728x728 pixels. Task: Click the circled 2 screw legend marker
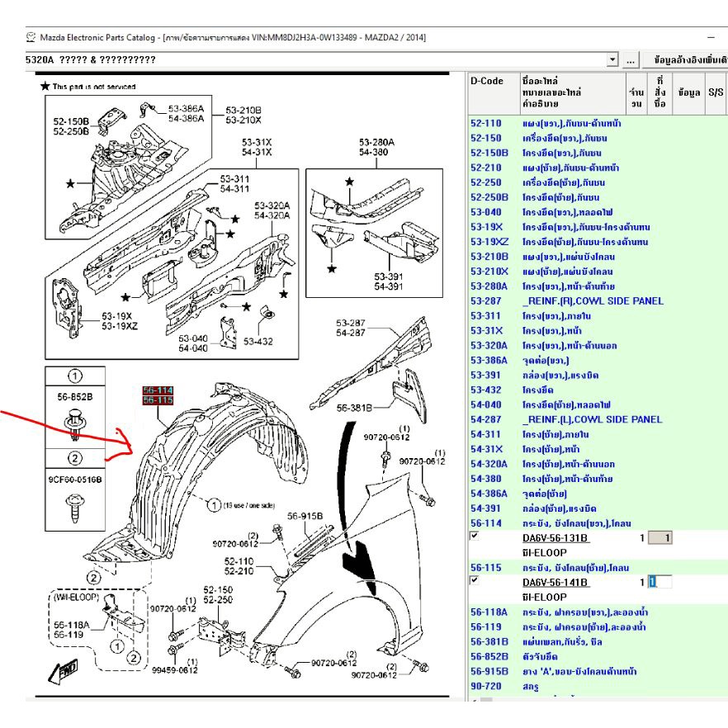[74, 458]
